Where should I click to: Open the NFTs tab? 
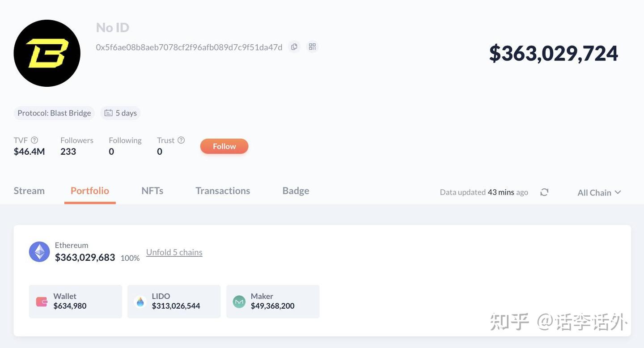152,191
